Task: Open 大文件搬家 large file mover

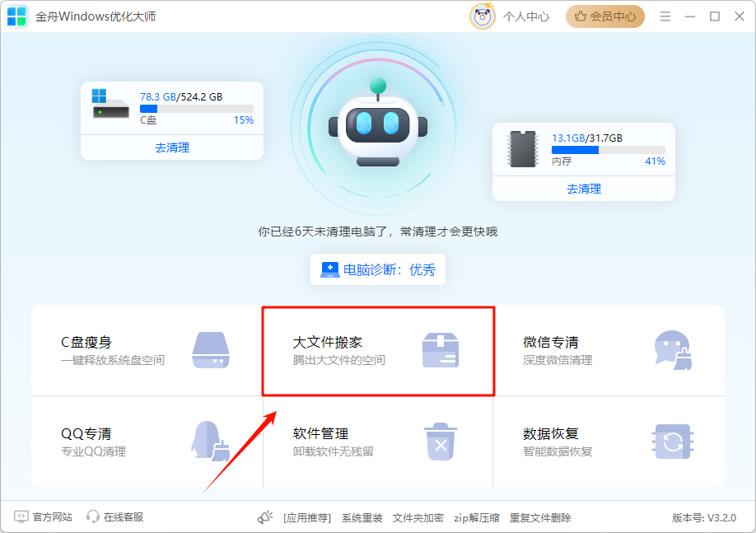Action: pos(379,351)
